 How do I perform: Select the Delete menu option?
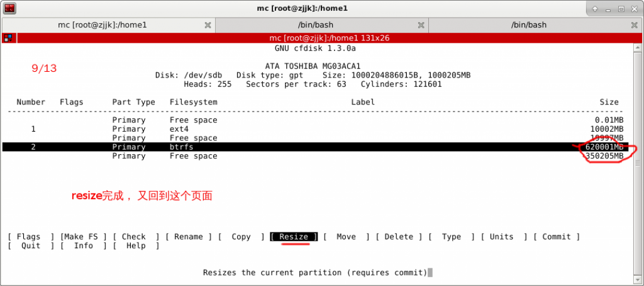(x=399, y=237)
